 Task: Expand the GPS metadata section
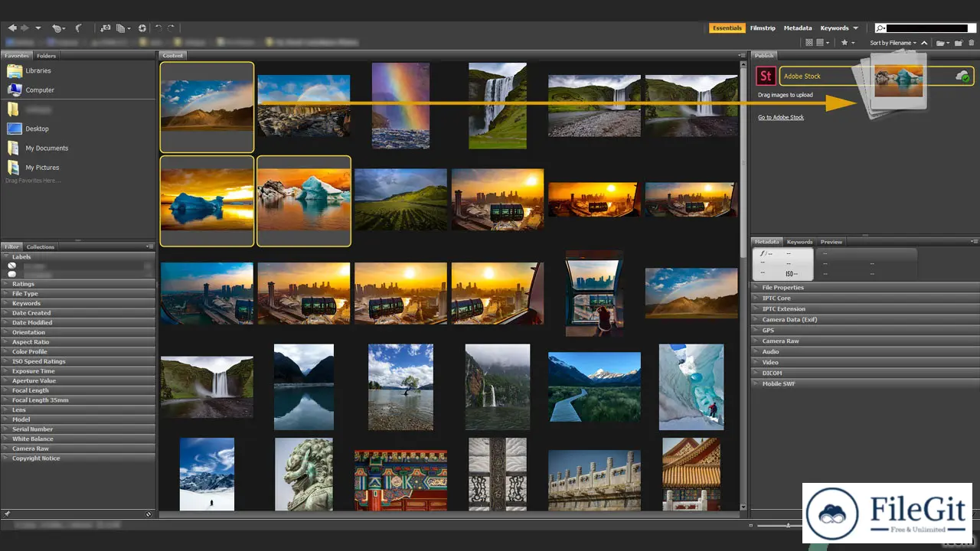(x=757, y=330)
